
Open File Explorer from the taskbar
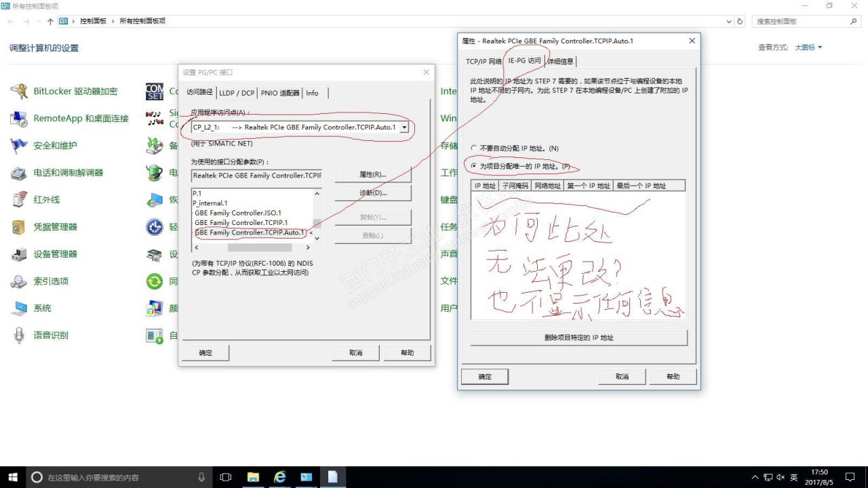[x=253, y=477]
